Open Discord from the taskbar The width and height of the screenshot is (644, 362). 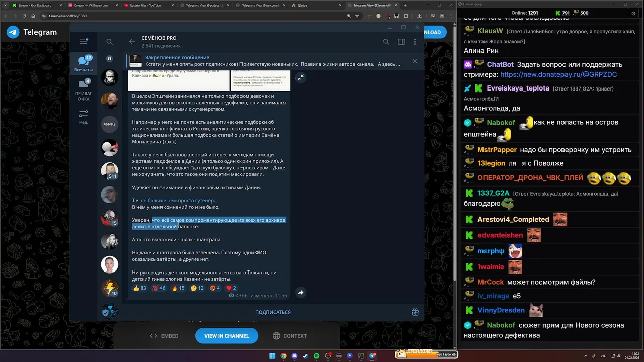tap(294, 356)
